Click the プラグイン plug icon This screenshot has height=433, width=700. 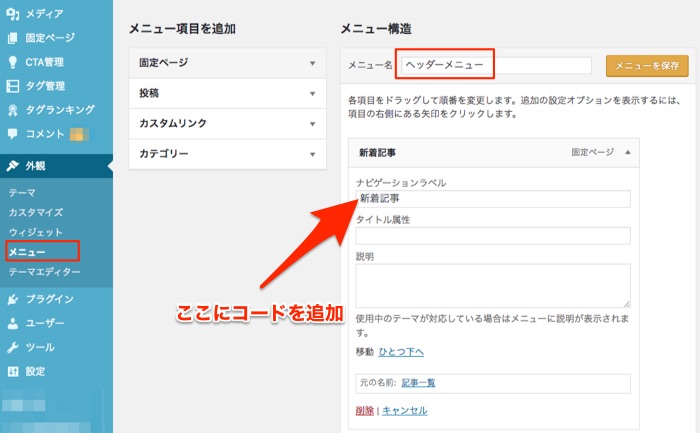tap(12, 299)
